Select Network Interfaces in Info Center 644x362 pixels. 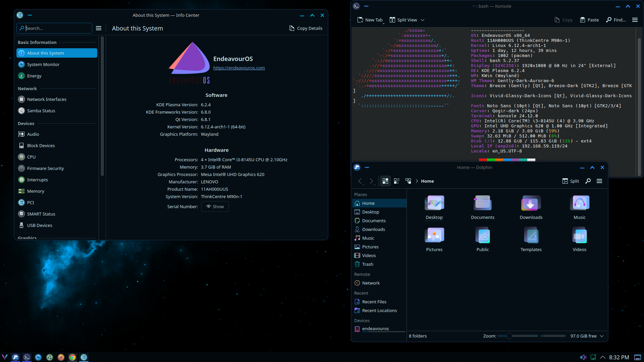click(x=57, y=99)
